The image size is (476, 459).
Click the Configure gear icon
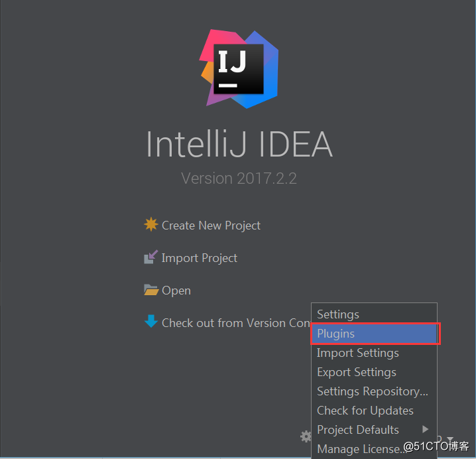click(306, 436)
